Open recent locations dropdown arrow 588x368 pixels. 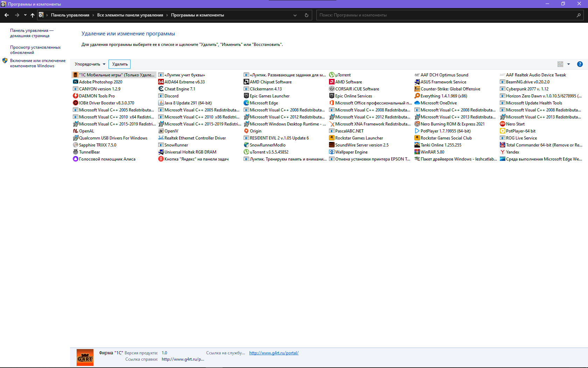(25, 15)
